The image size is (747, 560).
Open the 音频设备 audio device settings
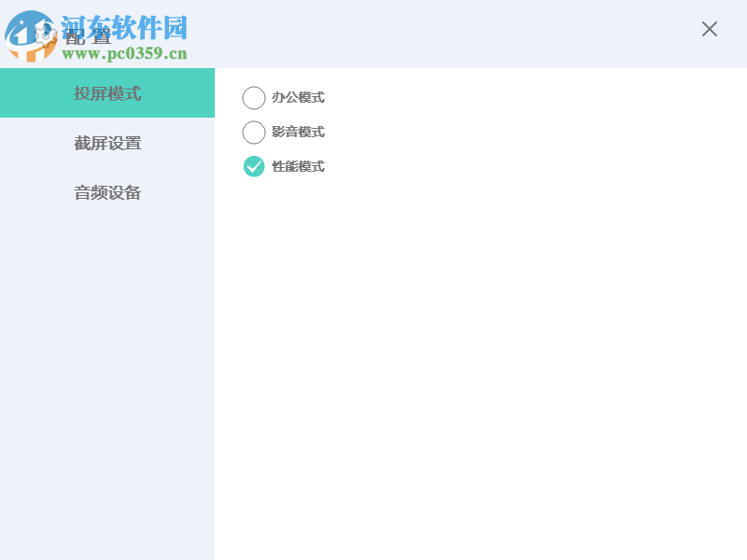click(x=107, y=192)
